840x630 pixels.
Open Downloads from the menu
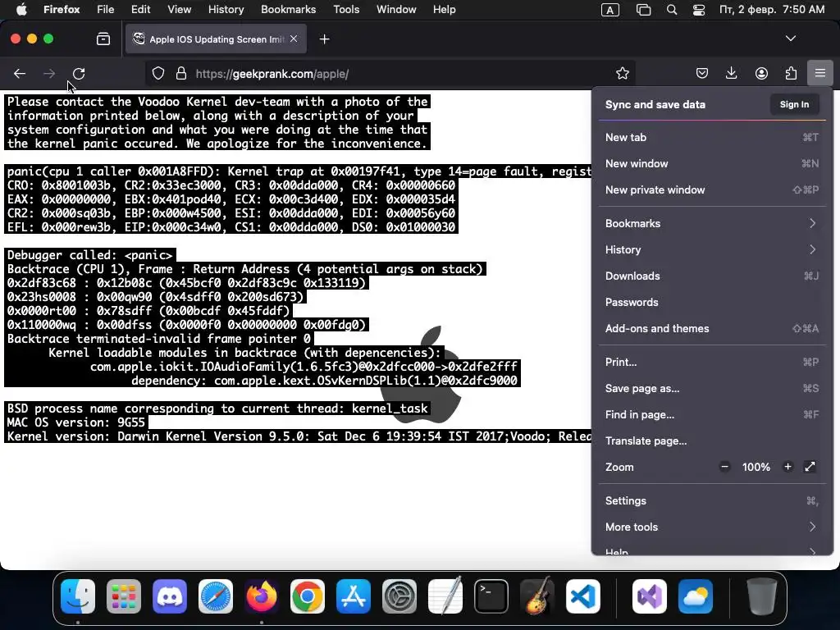coord(712,276)
